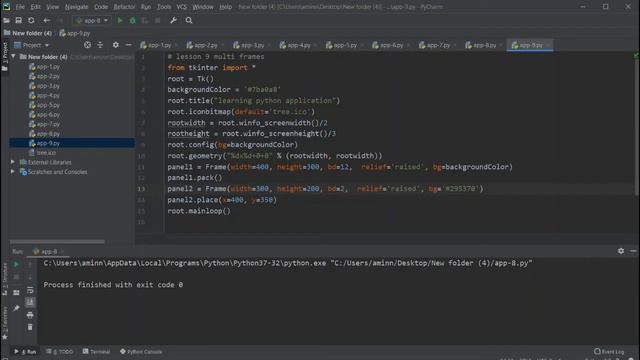Open Run panel settings gear
Screen dimensions: 640x360
(621, 251)
